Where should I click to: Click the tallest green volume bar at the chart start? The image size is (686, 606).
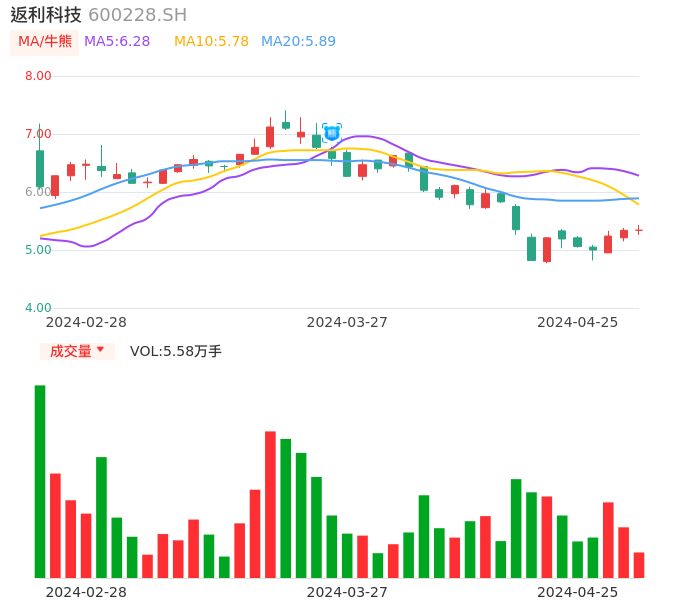[40, 481]
